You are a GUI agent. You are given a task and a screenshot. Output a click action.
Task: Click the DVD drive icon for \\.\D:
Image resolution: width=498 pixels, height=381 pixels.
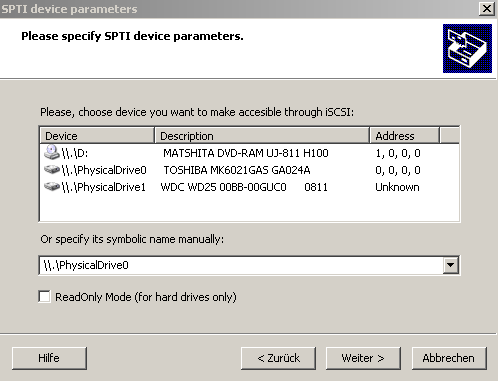tap(52, 153)
